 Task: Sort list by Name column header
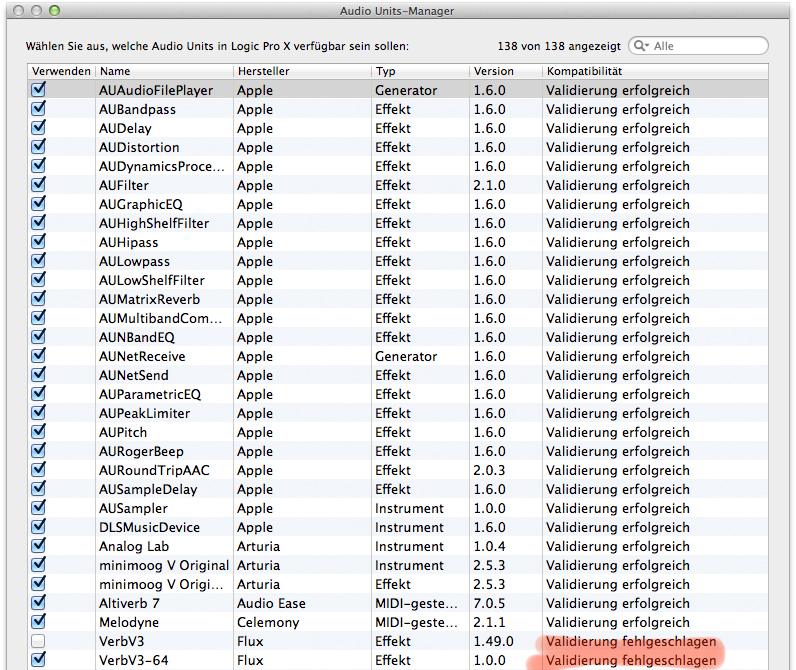tap(163, 72)
